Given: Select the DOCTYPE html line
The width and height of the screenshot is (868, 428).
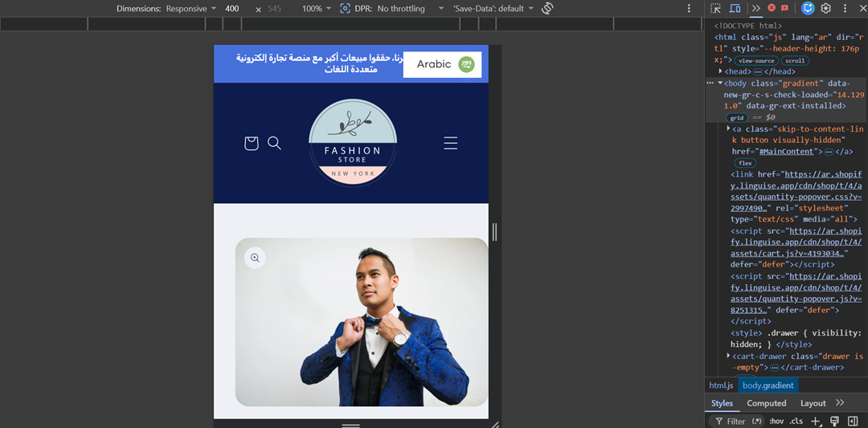Looking at the screenshot, I should 748,26.
